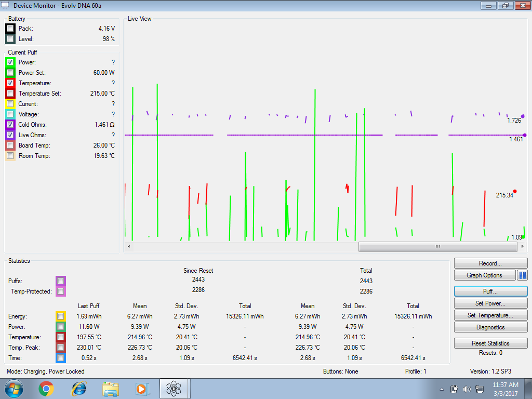Image resolution: width=532 pixels, height=399 pixels.
Task: Enable the Board Temp checkbox
Action: (10, 145)
